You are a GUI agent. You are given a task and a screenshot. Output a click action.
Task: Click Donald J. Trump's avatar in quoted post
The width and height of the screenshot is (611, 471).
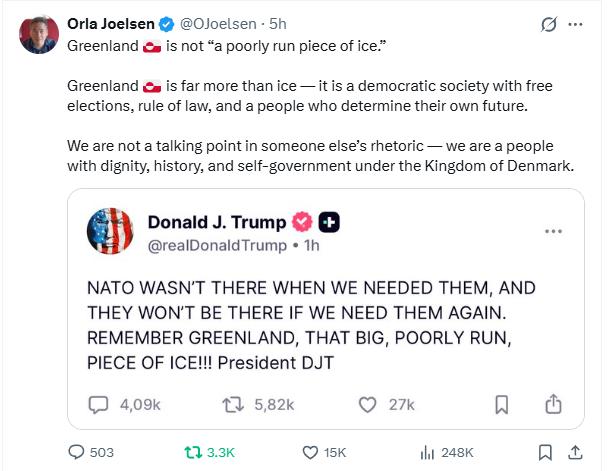click(111, 232)
